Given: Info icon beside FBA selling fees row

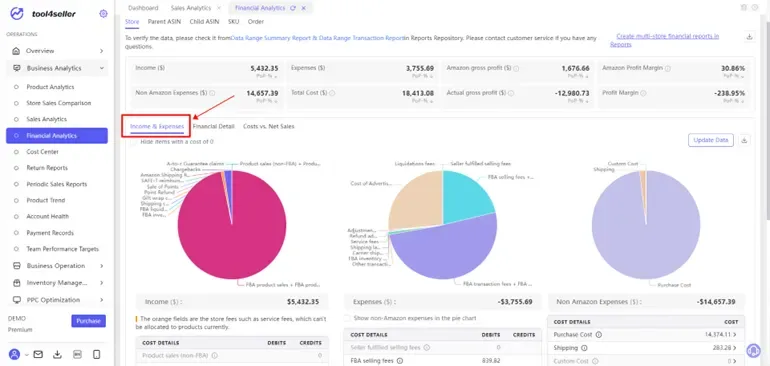Looking at the screenshot, I should coord(400,361).
